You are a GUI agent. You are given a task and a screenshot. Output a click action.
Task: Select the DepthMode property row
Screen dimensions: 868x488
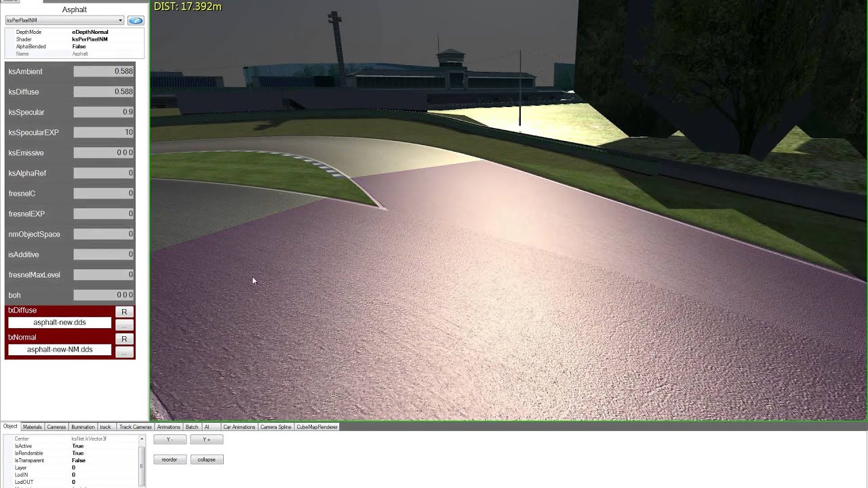(x=75, y=32)
